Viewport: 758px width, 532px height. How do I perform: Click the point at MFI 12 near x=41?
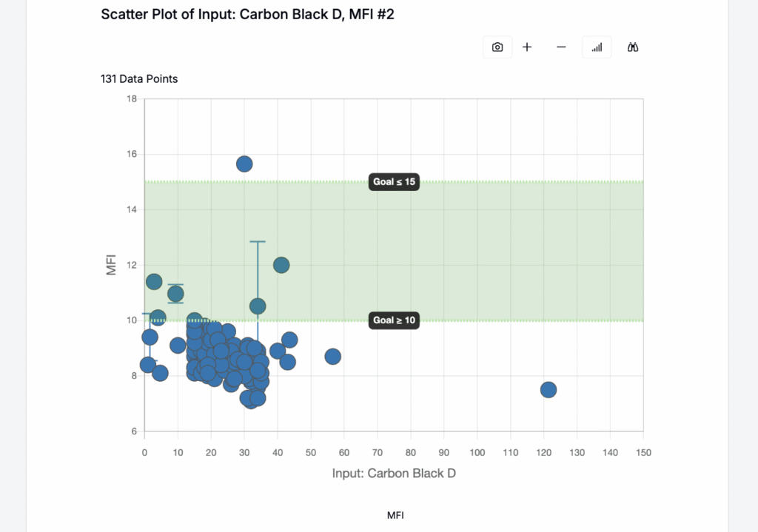coord(281,265)
